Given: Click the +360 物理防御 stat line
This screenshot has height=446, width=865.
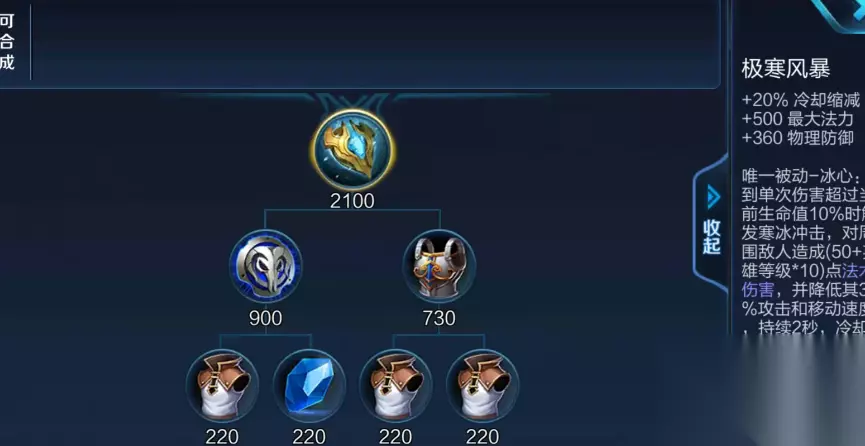Looking at the screenshot, I should 798,138.
